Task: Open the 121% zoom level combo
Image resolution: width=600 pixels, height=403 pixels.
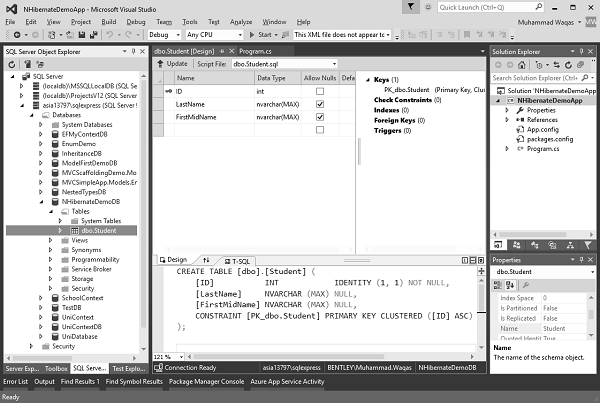Action: pyautogui.click(x=168, y=357)
